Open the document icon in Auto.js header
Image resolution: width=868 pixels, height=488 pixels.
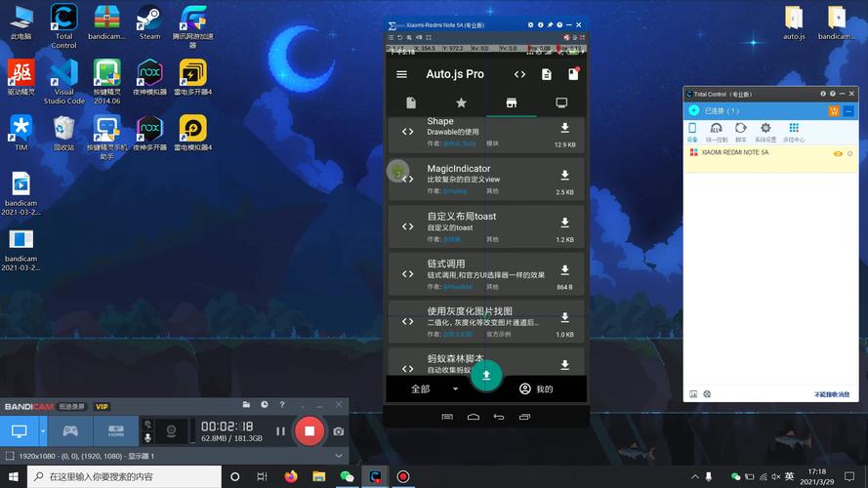click(x=547, y=74)
